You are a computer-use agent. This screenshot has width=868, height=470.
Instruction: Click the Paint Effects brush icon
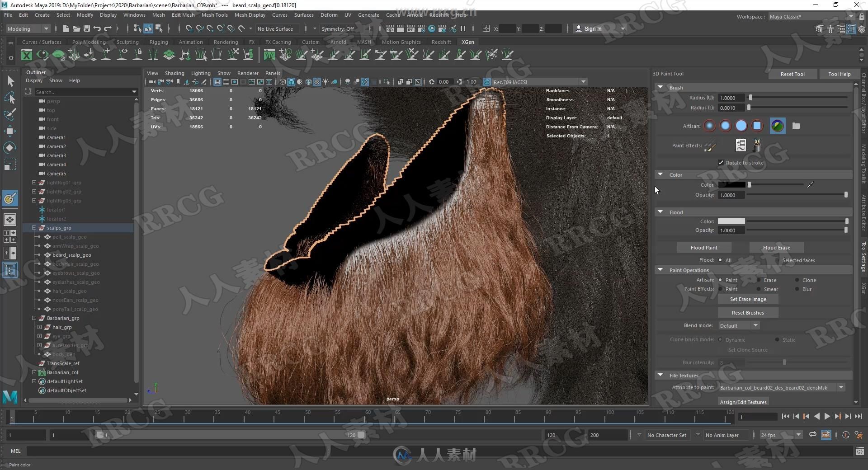tap(710, 146)
